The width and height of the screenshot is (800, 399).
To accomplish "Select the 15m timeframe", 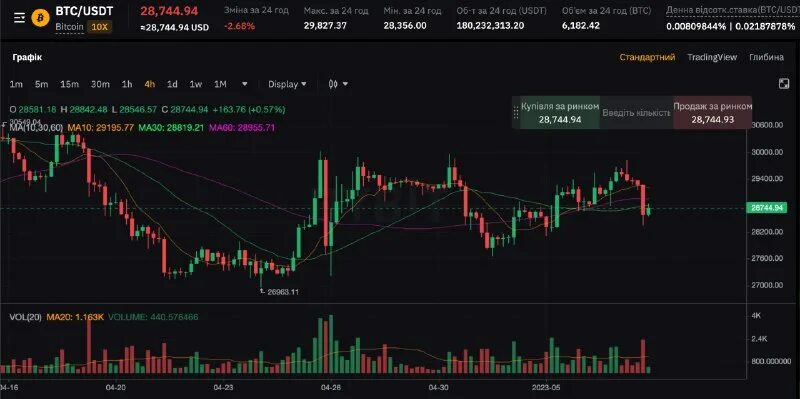I will [x=69, y=84].
